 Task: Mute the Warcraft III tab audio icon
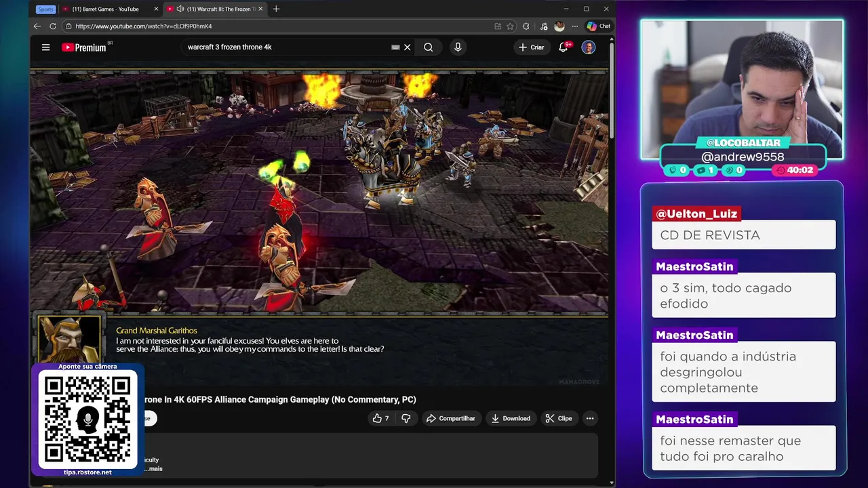click(x=180, y=9)
